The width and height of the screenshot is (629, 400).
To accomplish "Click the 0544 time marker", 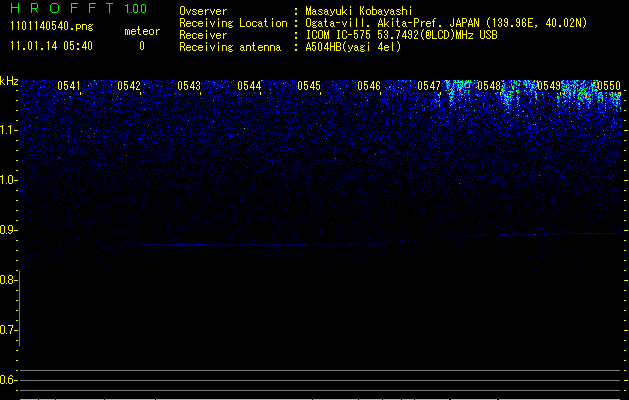I will (x=249, y=86).
